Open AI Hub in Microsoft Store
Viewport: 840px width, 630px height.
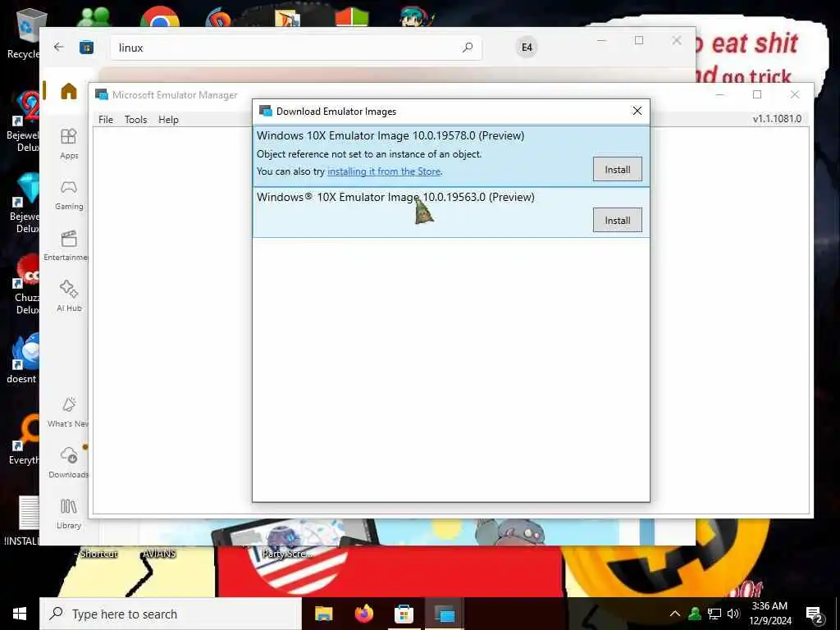(x=69, y=296)
